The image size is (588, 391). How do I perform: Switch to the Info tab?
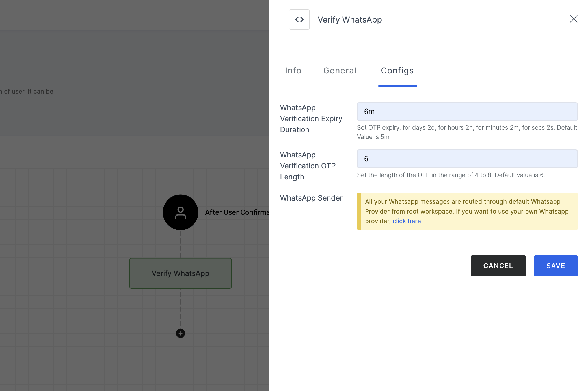click(293, 71)
